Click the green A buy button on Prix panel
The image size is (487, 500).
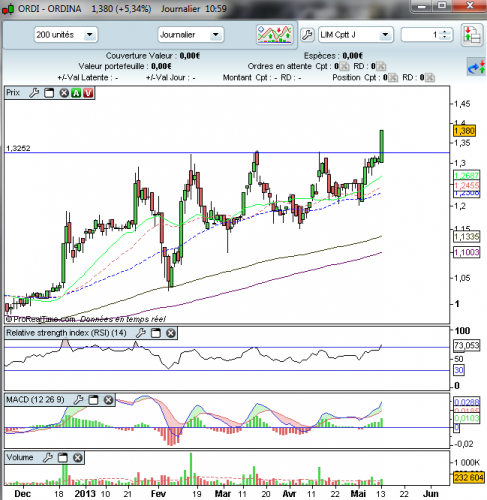pos(76,93)
